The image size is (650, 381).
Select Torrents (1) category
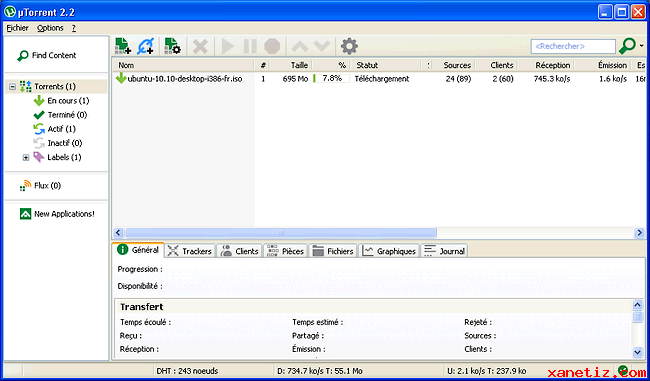point(55,87)
